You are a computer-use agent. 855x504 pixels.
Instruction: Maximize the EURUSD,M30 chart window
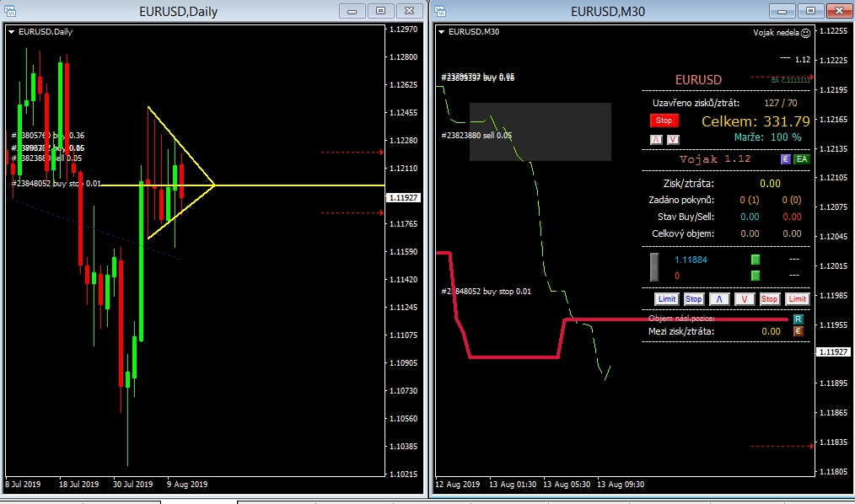click(811, 10)
